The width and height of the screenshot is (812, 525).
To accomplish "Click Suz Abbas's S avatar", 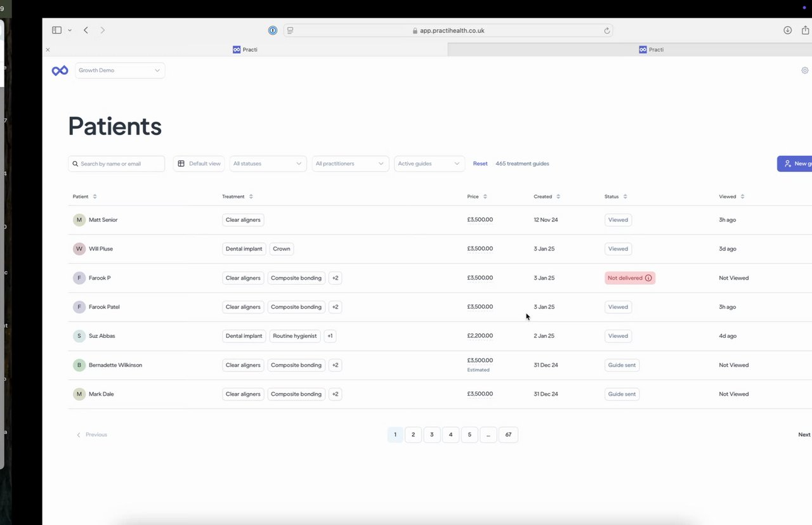I will (x=79, y=336).
